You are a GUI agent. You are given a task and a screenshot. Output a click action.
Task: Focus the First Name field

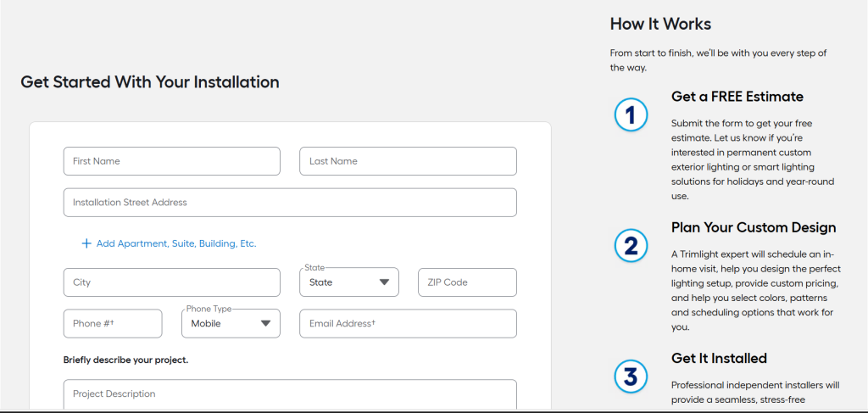171,161
